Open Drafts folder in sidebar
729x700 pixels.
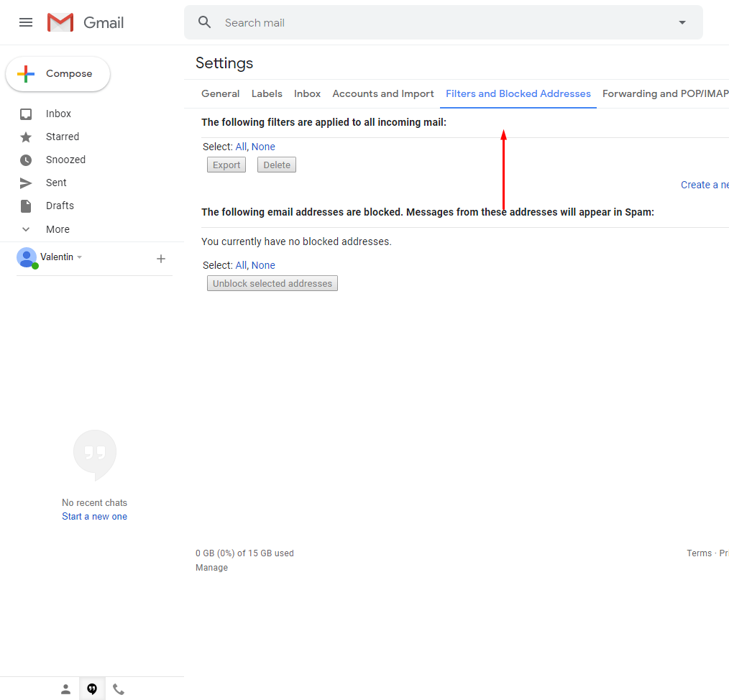point(60,206)
